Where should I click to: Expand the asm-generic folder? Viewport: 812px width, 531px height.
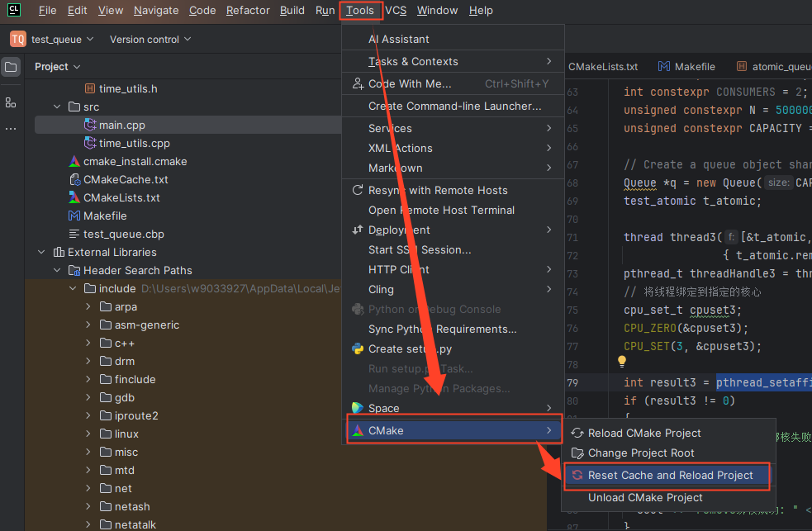tap(88, 325)
